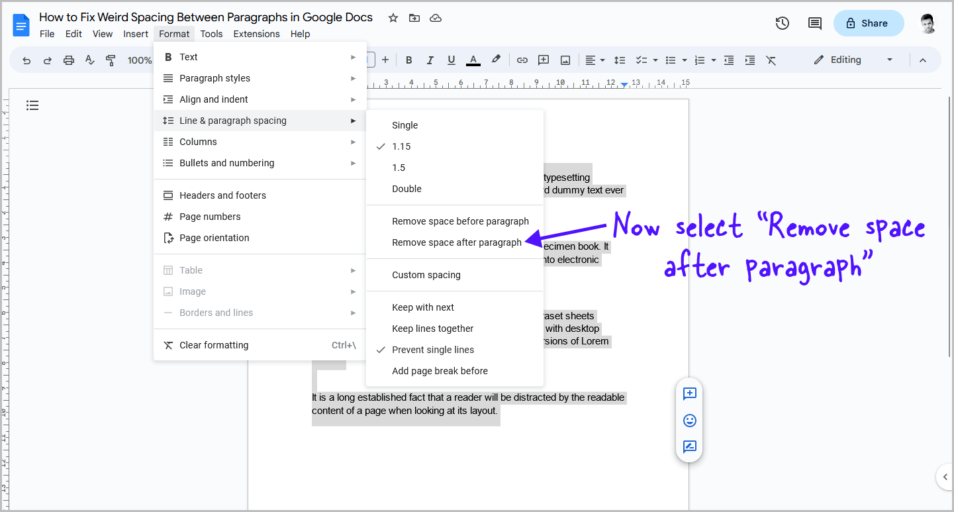The width and height of the screenshot is (954, 512).
Task: Set line spacing to Double
Action: (454, 189)
